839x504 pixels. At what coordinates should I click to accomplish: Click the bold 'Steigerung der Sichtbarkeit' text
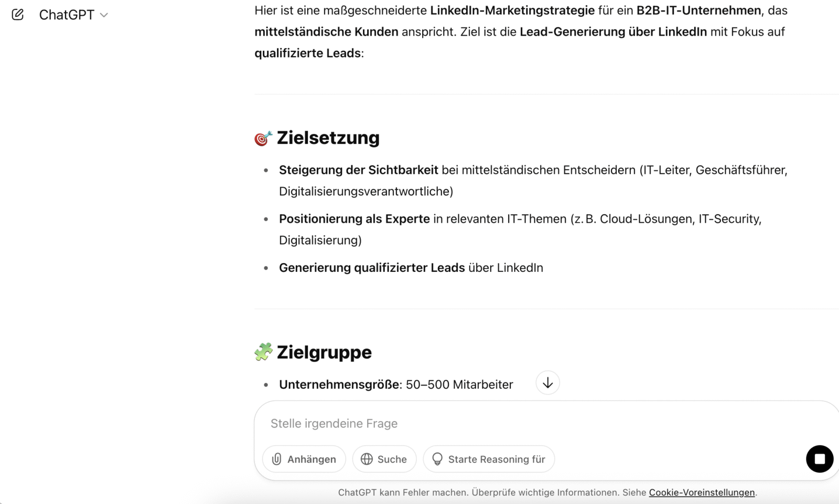pos(358,170)
